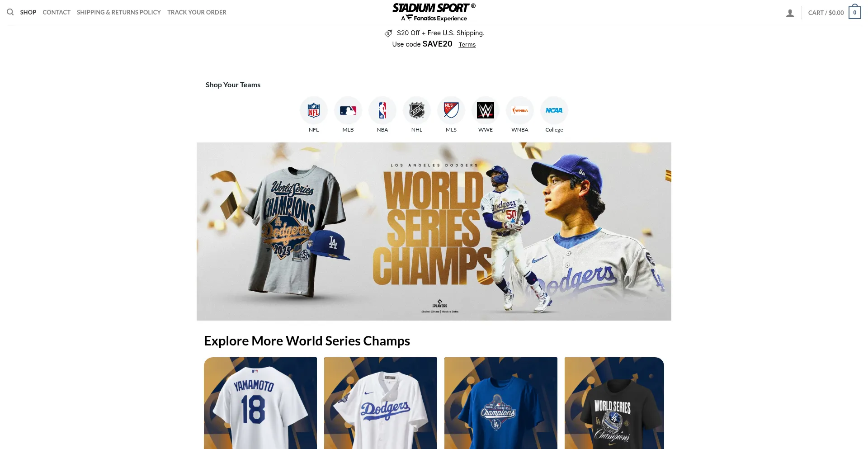The width and height of the screenshot is (868, 449).
Task: Open the SHOP menu item
Action: click(28, 12)
